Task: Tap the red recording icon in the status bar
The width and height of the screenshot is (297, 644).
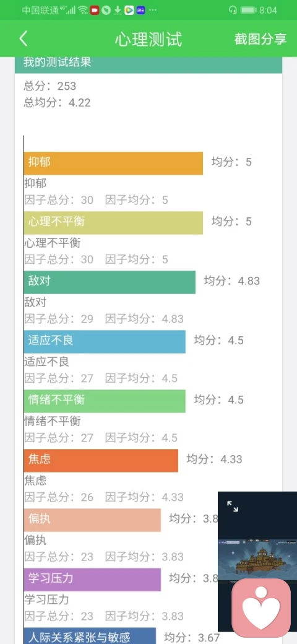Action: 95,10
